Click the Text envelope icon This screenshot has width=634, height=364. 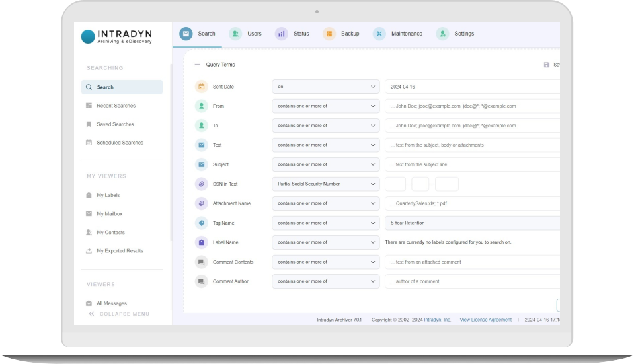tap(202, 145)
